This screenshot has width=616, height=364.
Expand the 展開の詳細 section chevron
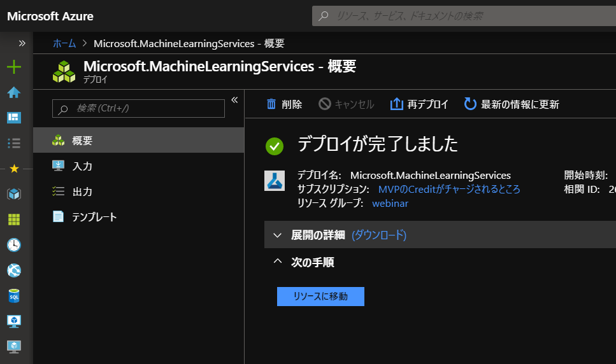click(277, 235)
